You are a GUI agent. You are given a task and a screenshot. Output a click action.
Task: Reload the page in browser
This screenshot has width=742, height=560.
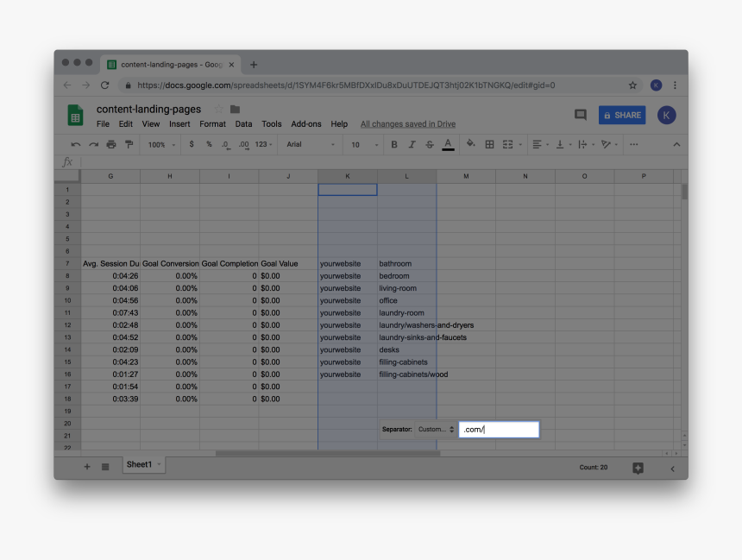(x=104, y=85)
